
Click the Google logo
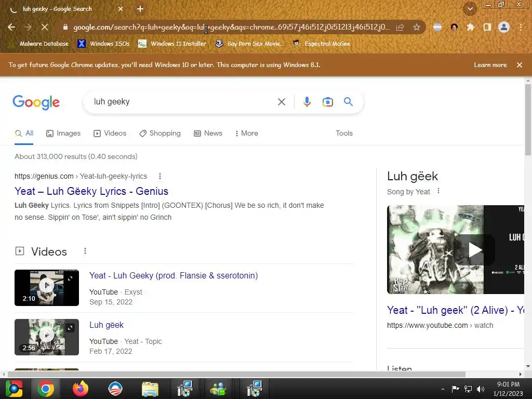coord(36,102)
